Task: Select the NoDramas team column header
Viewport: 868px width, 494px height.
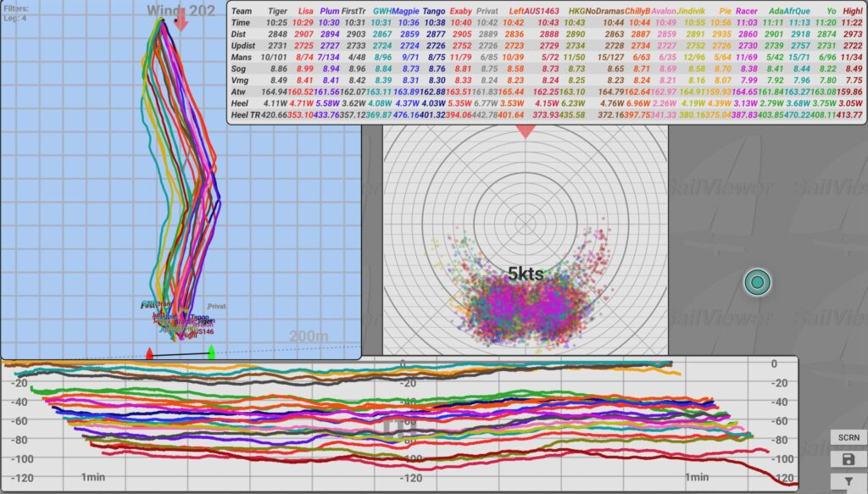Action: click(x=604, y=11)
